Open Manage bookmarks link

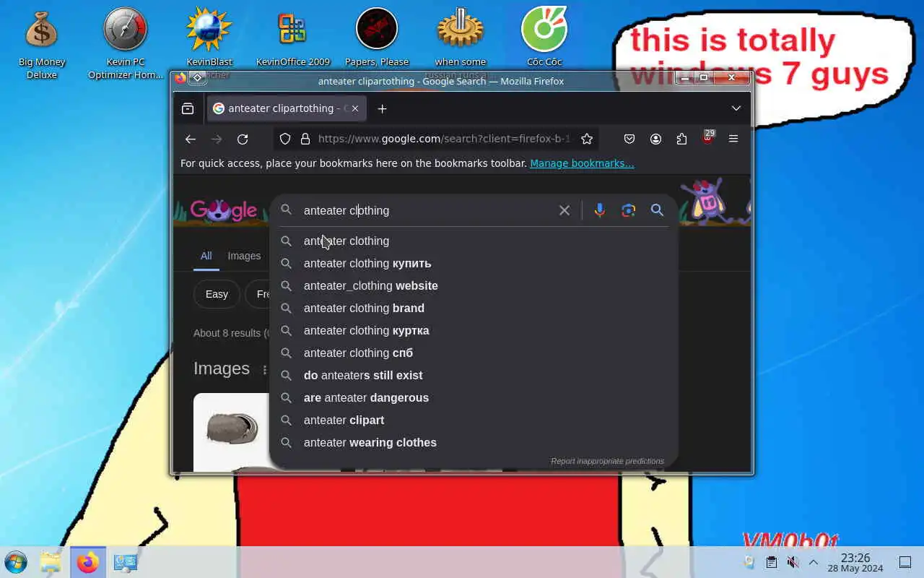coord(582,163)
